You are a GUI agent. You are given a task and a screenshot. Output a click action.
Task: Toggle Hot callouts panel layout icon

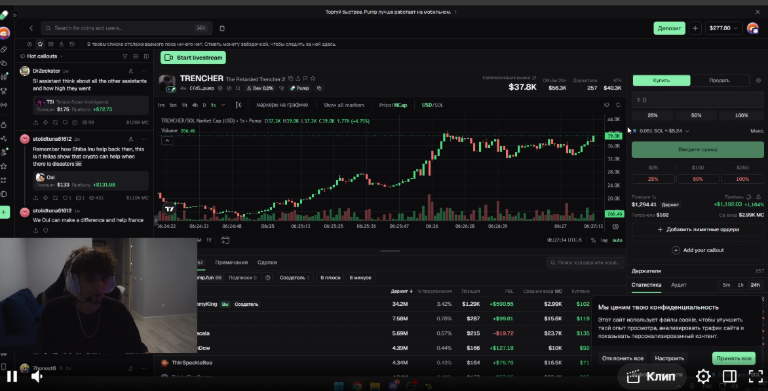point(146,56)
